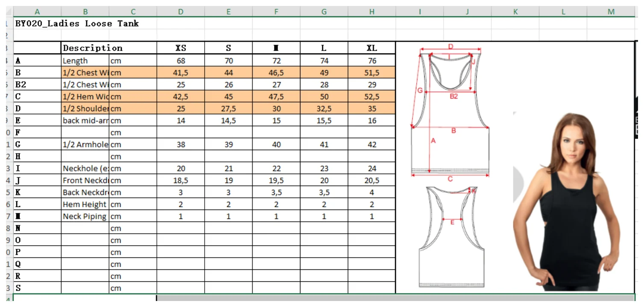Click column header D
The height and width of the screenshot is (307, 644).
(x=181, y=12)
